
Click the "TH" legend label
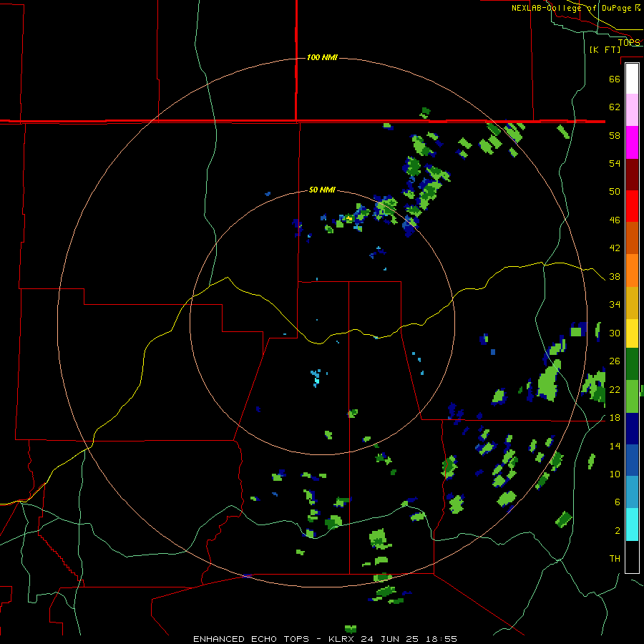pos(615,559)
